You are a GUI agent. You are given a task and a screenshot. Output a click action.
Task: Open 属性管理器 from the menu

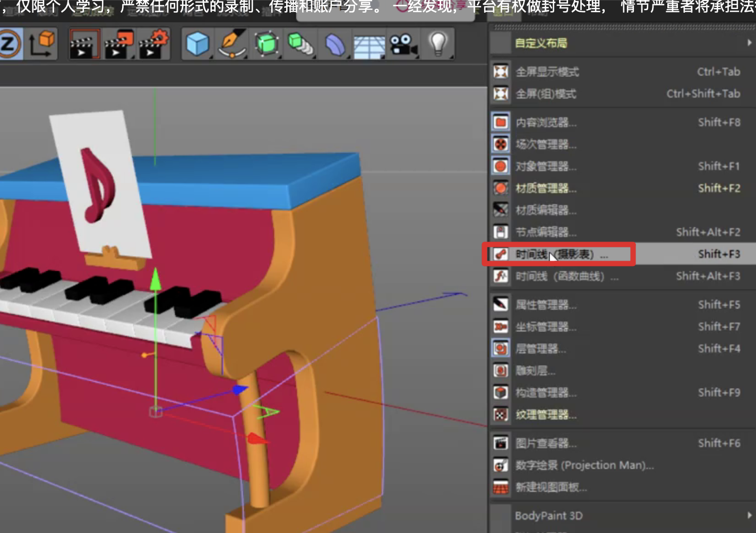[x=622, y=305]
